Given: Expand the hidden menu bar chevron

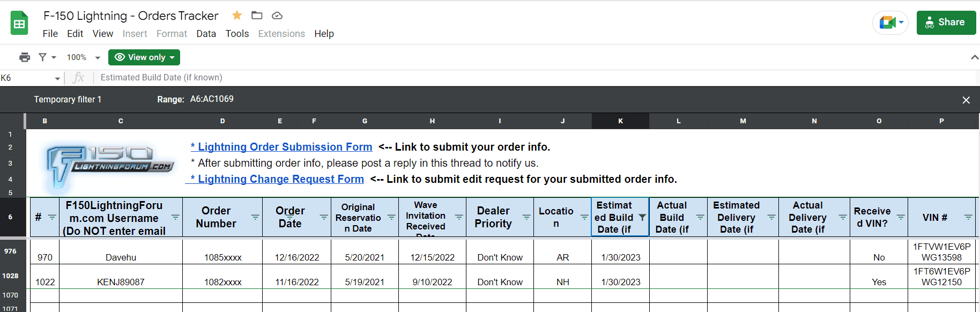Looking at the screenshot, I should [974, 57].
